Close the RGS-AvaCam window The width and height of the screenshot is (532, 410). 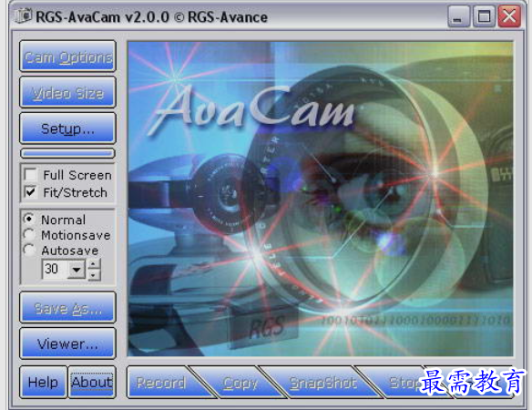tap(509, 16)
